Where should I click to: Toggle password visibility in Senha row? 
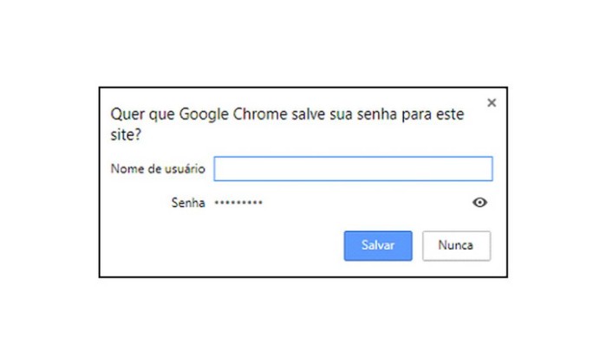(479, 203)
